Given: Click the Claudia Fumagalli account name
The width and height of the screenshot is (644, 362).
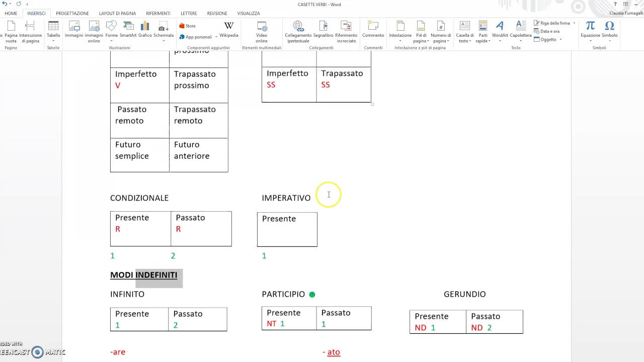Looking at the screenshot, I should (626, 14).
